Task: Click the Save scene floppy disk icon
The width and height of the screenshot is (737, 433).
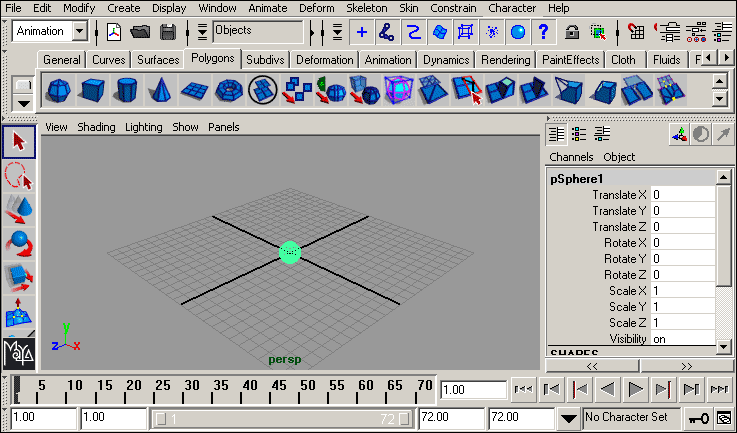Action: (x=169, y=31)
